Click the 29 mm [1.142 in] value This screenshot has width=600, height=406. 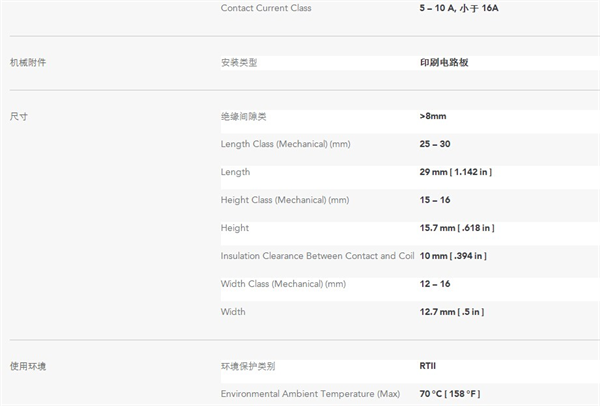click(455, 172)
